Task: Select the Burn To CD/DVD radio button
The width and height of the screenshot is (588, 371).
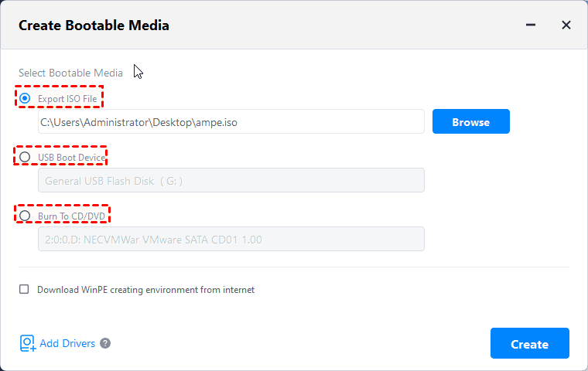Action: 25,216
